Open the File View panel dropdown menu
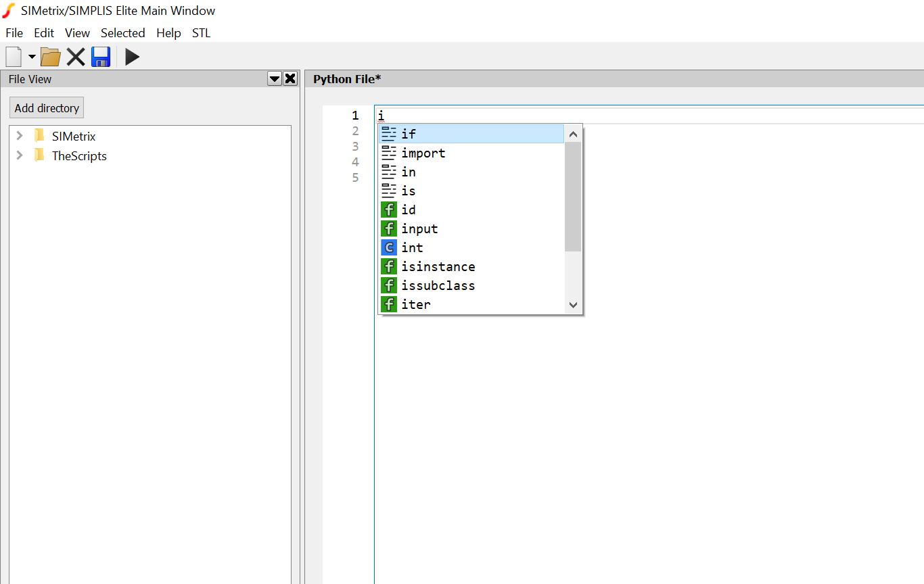This screenshot has height=584, width=924. 275,79
